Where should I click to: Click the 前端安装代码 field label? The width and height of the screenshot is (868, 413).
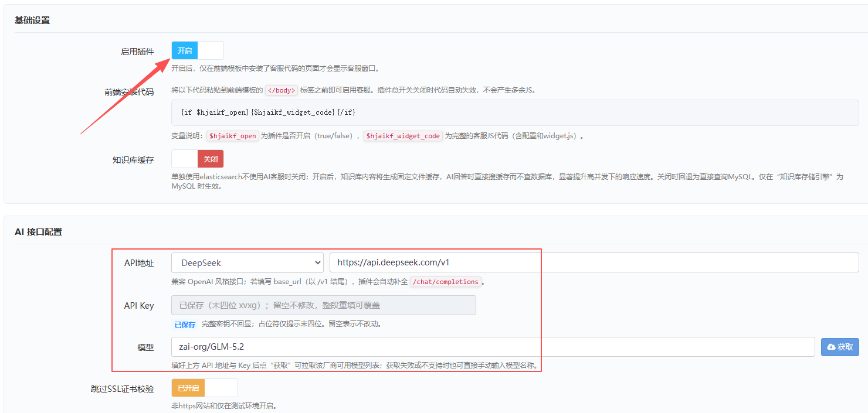[129, 91]
